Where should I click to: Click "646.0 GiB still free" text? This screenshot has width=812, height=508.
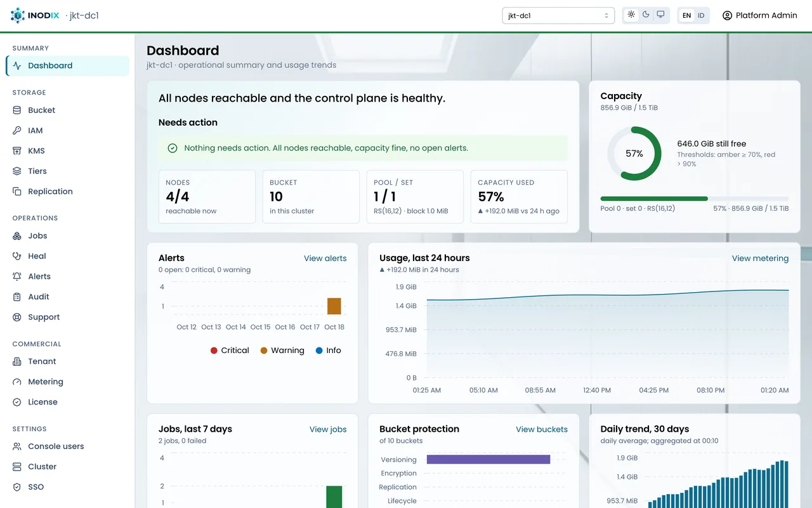point(712,144)
